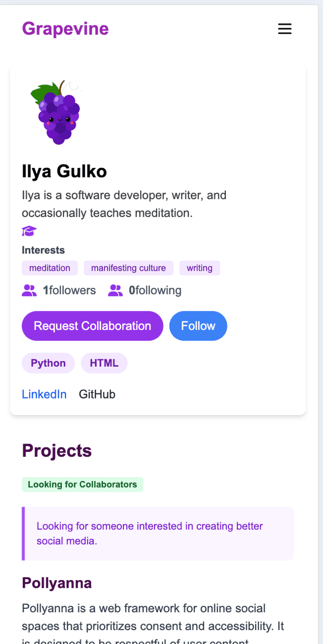The width and height of the screenshot is (323, 644).
Task: Click the Python skill badge
Action: point(48,363)
